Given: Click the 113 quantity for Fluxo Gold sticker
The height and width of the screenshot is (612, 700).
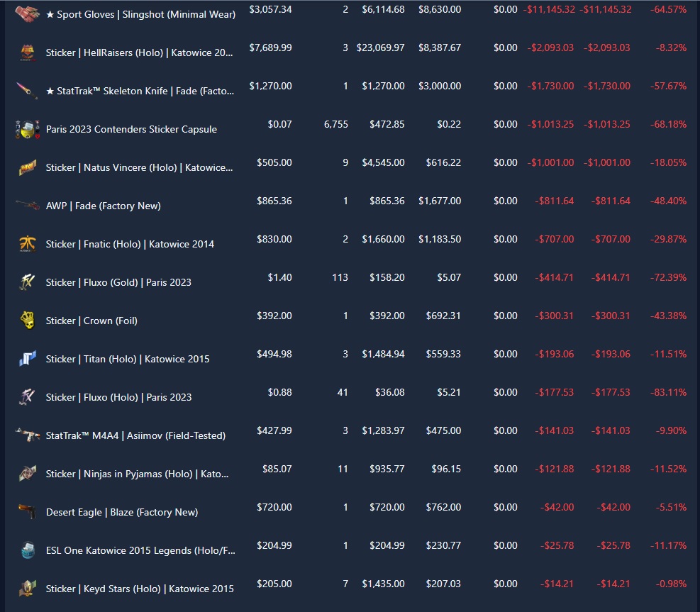Looking at the screenshot, I should [x=340, y=278].
